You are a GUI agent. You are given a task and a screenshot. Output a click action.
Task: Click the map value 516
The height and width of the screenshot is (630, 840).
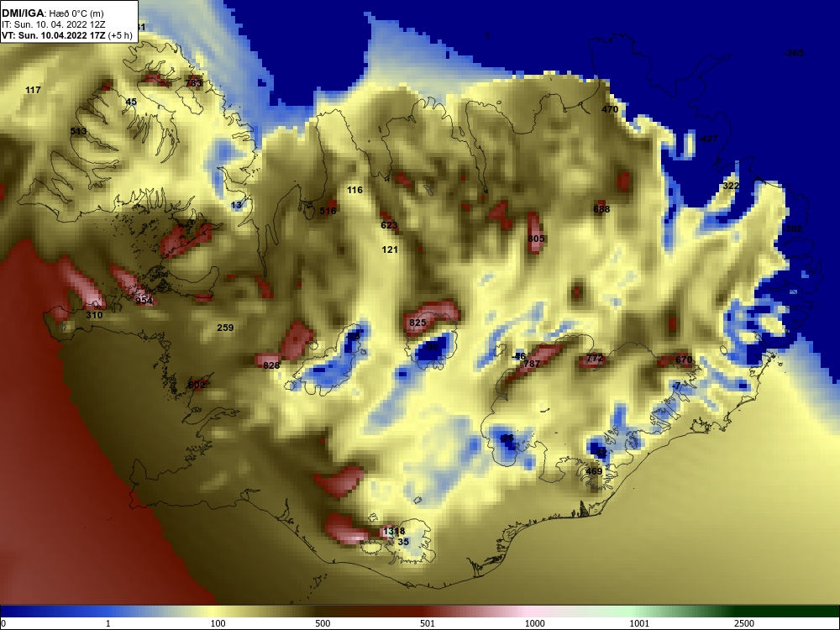pyautogui.click(x=328, y=211)
